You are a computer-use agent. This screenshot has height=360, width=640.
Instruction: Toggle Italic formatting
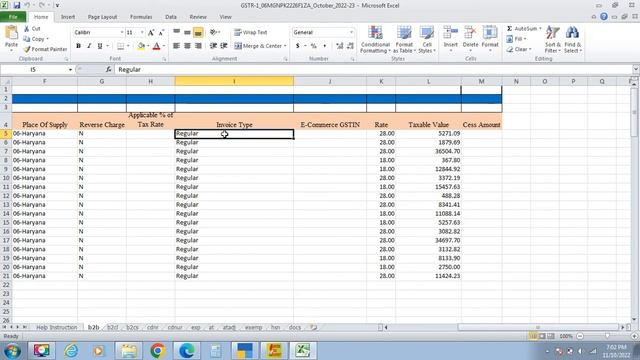pos(89,46)
